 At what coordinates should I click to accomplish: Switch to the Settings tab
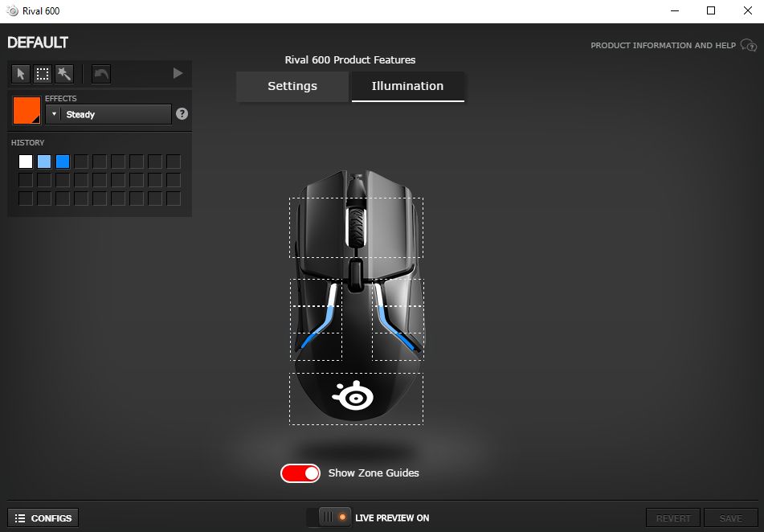pos(292,86)
